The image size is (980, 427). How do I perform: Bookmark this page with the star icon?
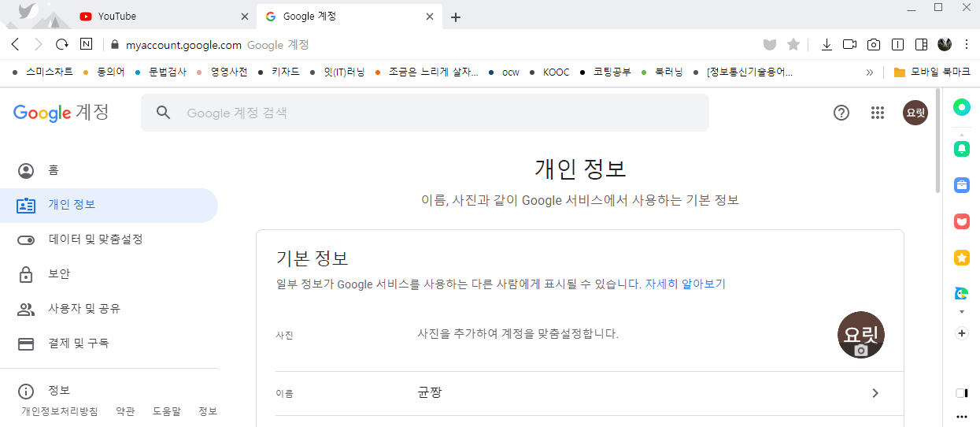coord(793,45)
